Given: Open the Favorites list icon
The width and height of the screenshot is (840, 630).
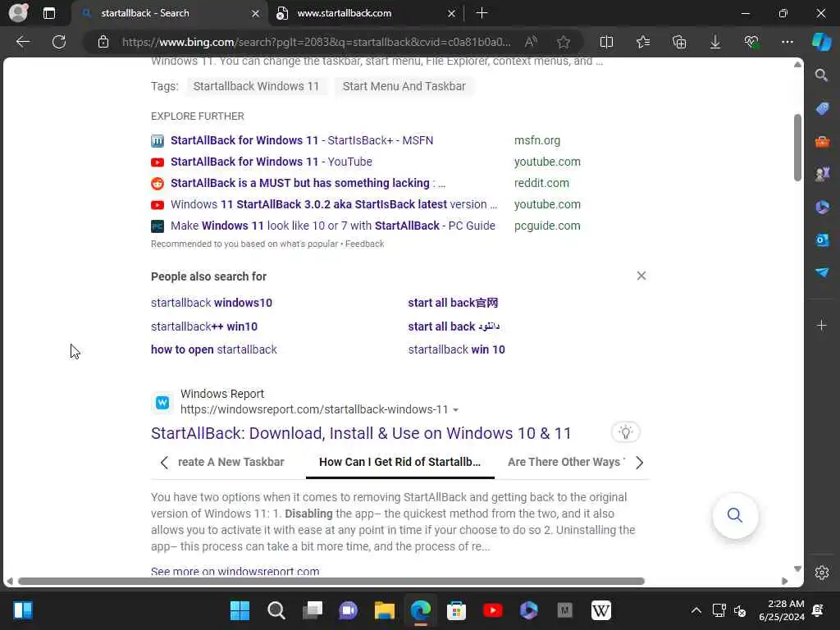Looking at the screenshot, I should pyautogui.click(x=643, y=42).
